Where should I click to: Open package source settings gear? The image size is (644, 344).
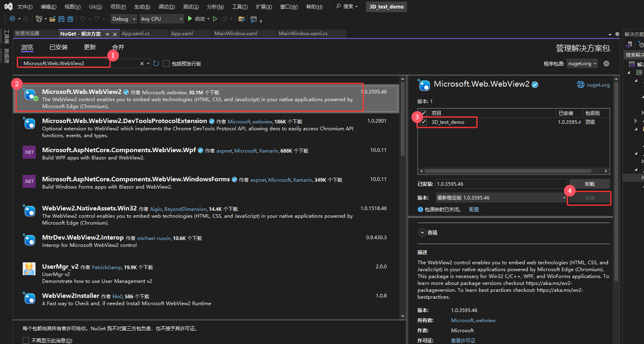click(x=606, y=64)
